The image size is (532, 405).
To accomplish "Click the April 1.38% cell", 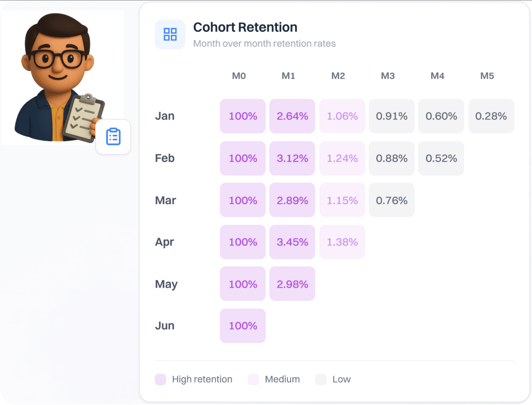I will [342, 242].
